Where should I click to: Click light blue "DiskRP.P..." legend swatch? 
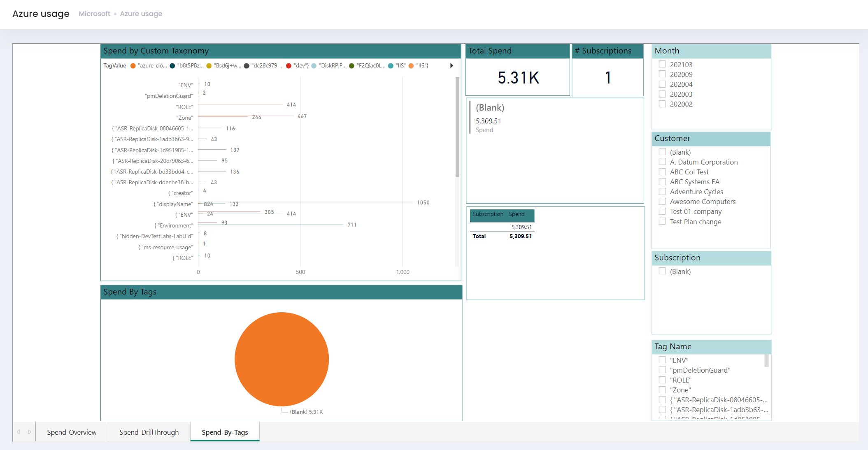coord(314,65)
